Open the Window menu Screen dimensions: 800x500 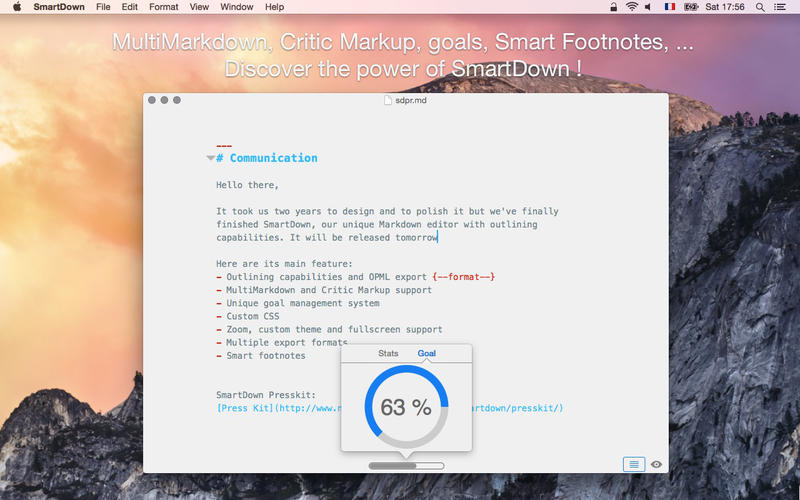coord(237,7)
